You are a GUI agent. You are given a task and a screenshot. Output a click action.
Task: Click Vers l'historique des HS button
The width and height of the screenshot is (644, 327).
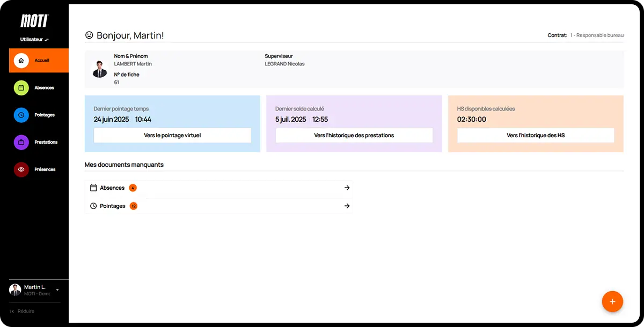pos(535,136)
